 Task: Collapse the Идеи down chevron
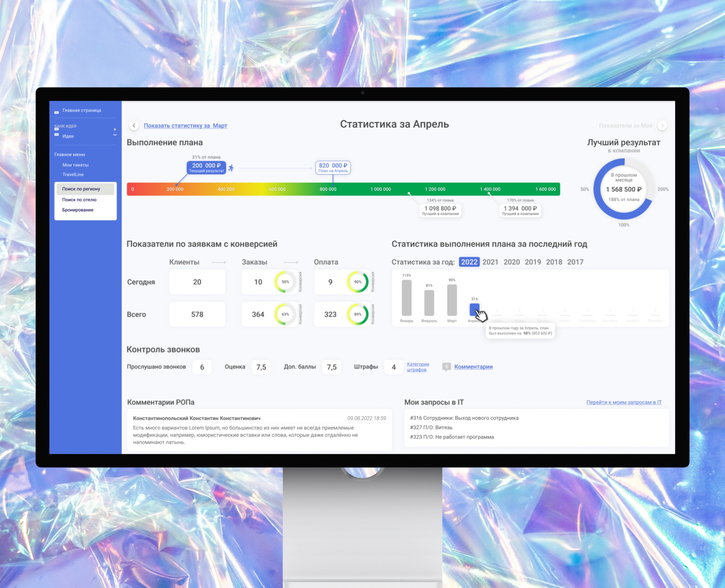(x=115, y=135)
